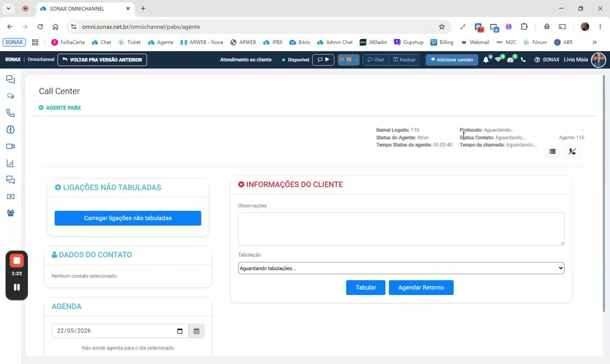Bookmark this page with the star icon
Viewport: 610px width, 364px height.
coord(442,27)
